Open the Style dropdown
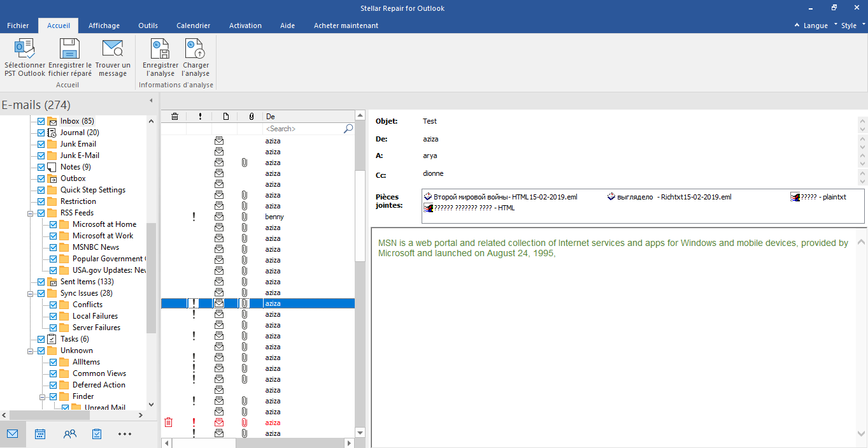The image size is (868, 448). pos(853,25)
